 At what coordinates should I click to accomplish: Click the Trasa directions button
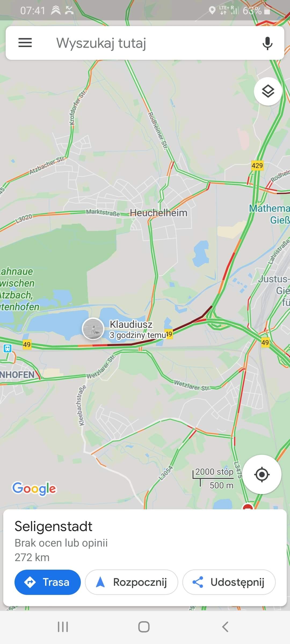click(x=48, y=582)
